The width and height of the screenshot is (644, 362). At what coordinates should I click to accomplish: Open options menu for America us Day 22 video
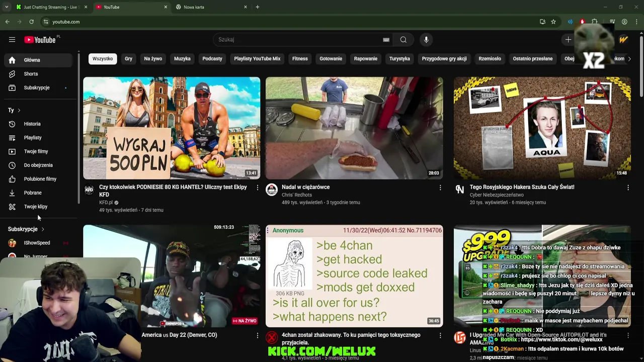point(257,335)
